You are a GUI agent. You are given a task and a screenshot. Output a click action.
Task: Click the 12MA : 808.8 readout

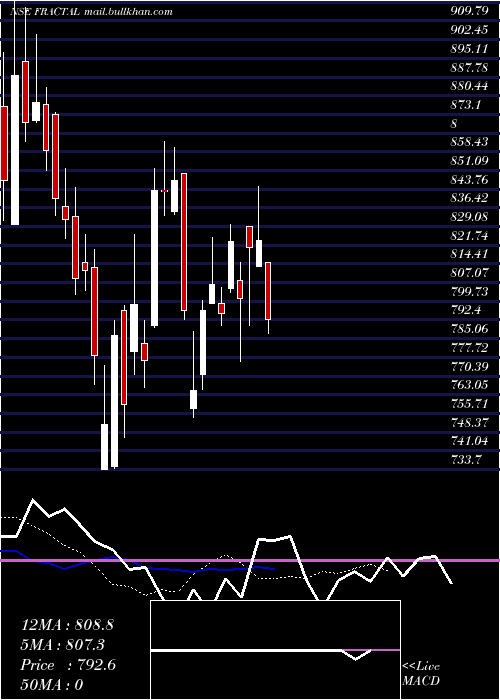[x=67, y=625]
